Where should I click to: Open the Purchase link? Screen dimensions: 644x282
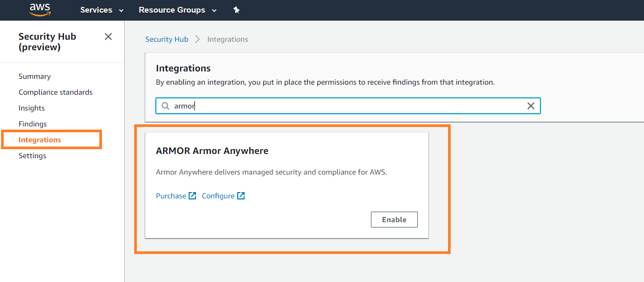point(171,196)
